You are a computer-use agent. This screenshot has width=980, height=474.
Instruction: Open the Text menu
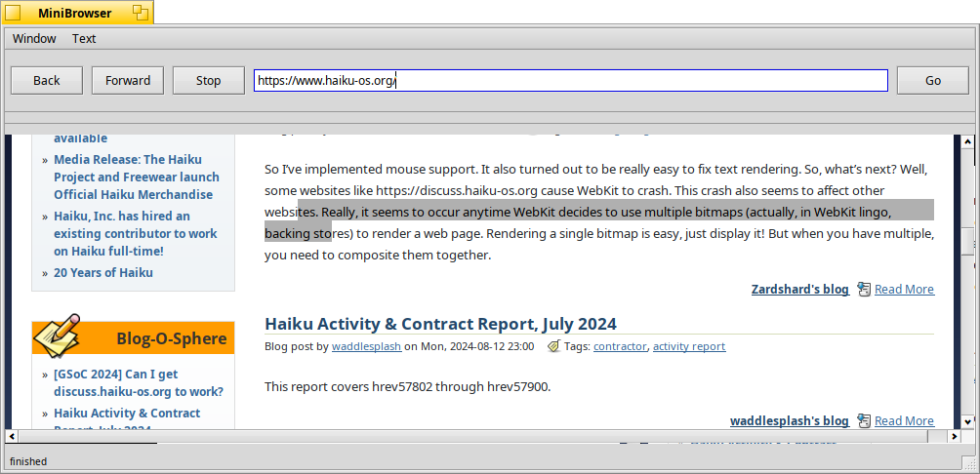click(x=84, y=39)
